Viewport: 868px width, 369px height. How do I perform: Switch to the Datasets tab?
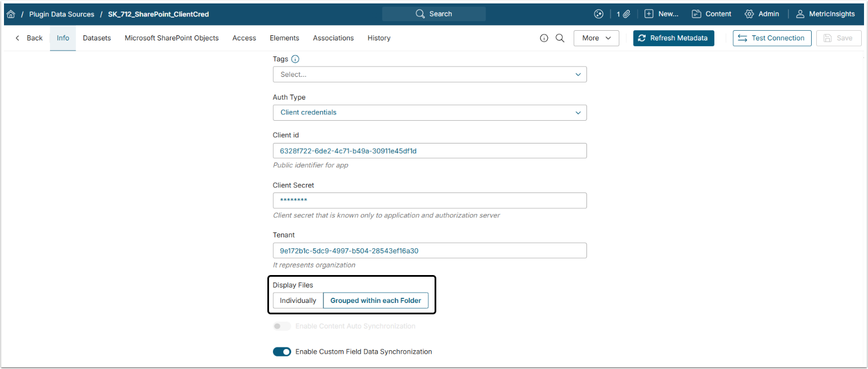click(x=97, y=38)
